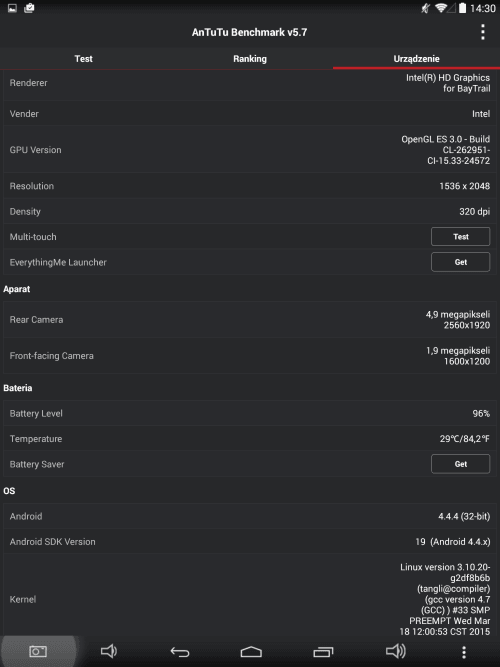Open the image notification icon in status bar
The image size is (500, 667).
tap(12, 8)
